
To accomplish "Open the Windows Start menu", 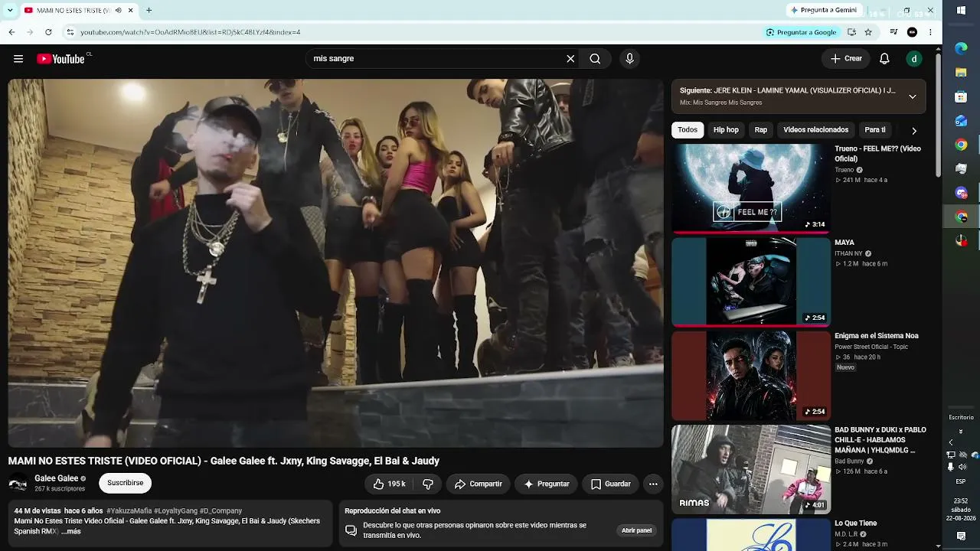I will pos(961,11).
